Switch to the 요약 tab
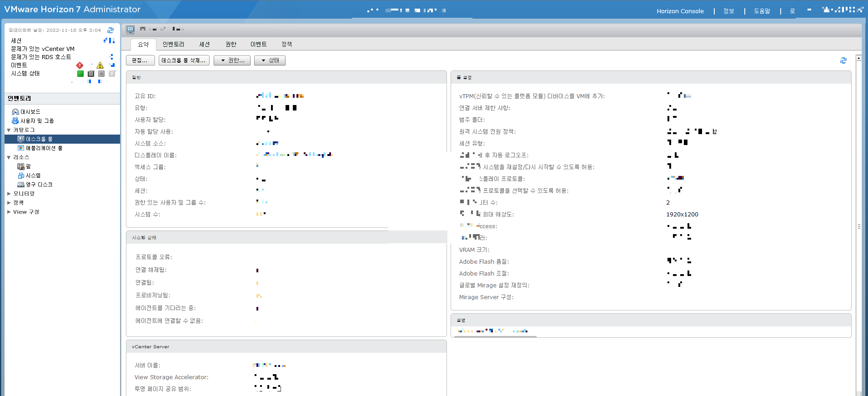868x396 pixels. click(x=143, y=45)
